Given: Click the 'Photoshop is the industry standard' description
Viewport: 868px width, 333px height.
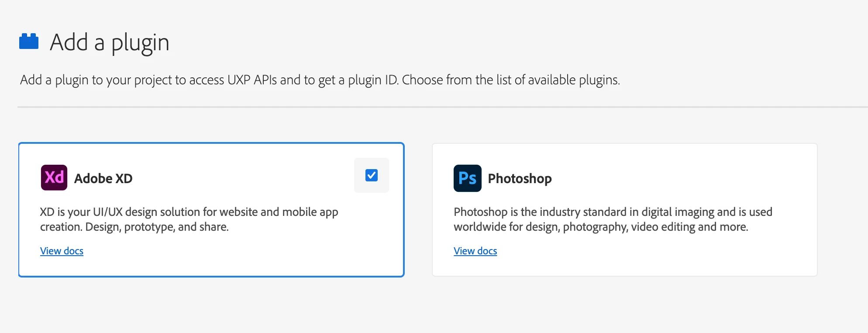Looking at the screenshot, I should 613,219.
